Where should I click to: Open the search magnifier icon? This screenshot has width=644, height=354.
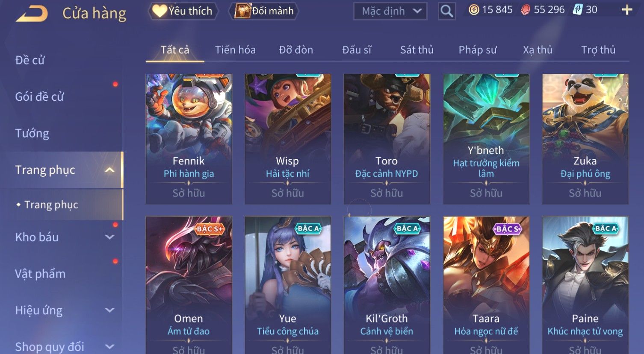(446, 11)
